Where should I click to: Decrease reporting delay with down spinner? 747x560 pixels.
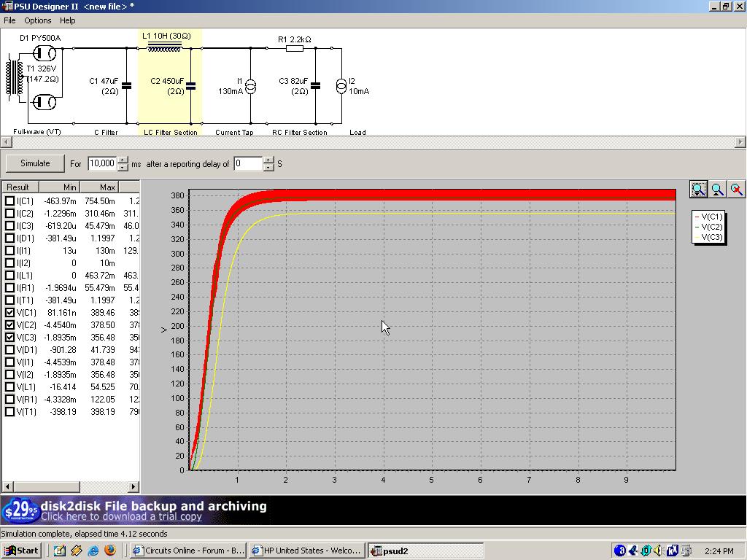click(268, 168)
